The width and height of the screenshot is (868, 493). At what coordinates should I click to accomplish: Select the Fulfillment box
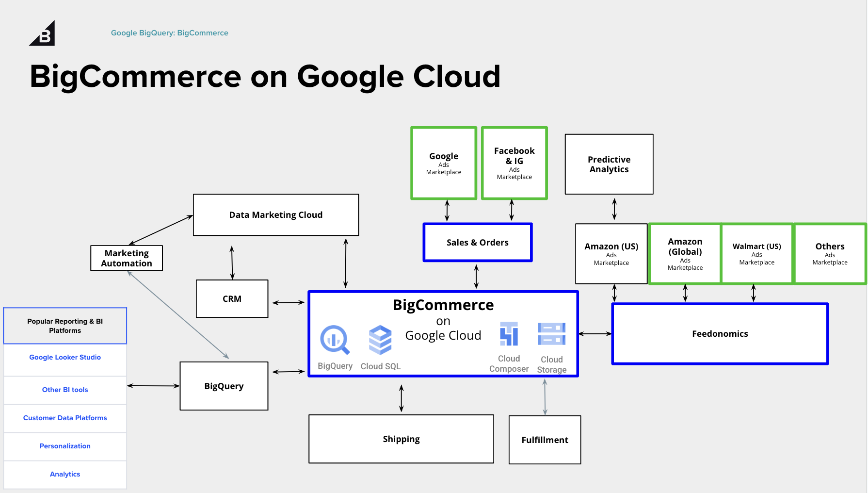545,440
